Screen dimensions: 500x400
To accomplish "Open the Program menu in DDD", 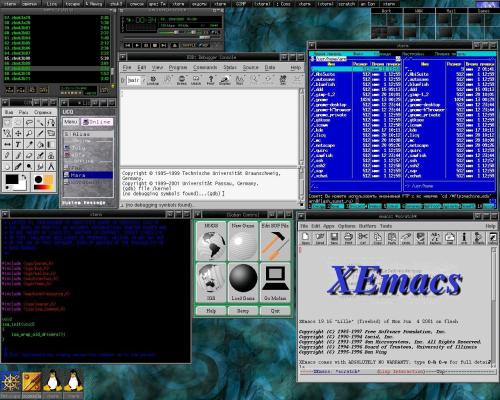I will point(178,67).
